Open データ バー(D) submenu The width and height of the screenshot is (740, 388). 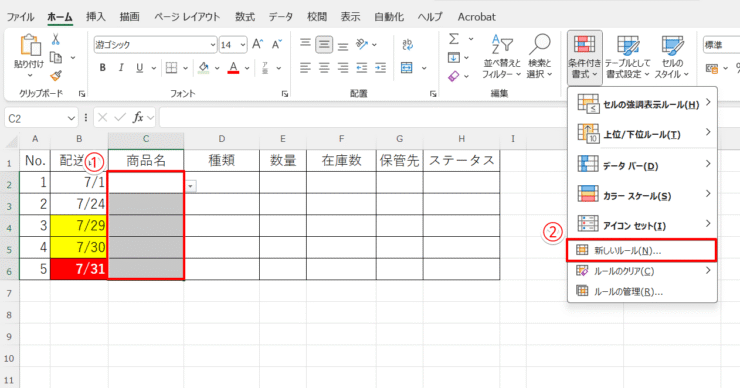tap(642, 165)
